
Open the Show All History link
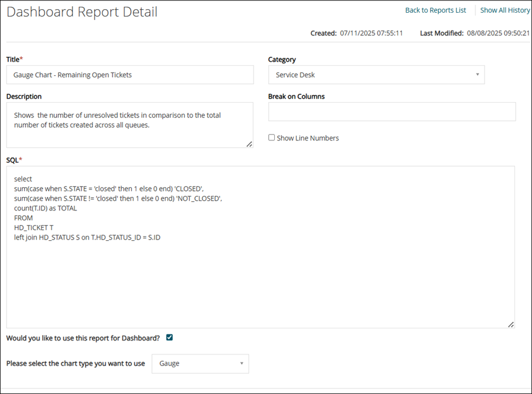[x=505, y=10]
